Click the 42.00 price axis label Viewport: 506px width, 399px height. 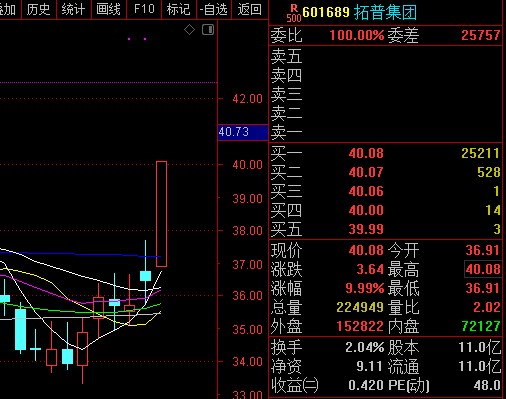[x=247, y=99]
